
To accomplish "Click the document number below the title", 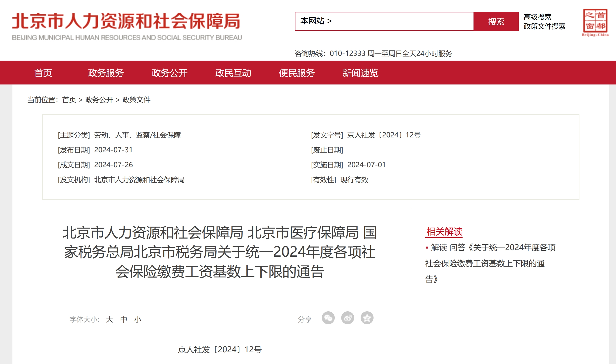I will click(220, 350).
